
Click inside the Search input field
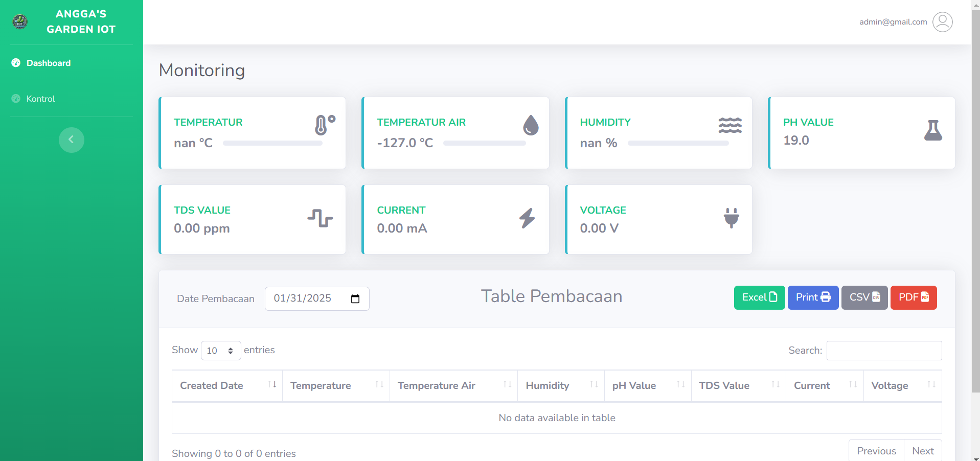pyautogui.click(x=884, y=351)
